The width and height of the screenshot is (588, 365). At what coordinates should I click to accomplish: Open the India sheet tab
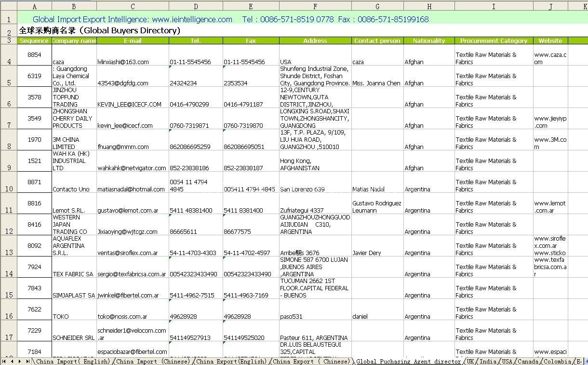(x=488, y=361)
